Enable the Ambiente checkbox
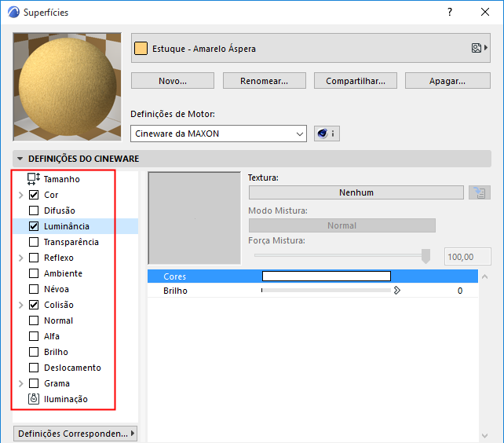Screen dimensions: 504x443 point(34,273)
